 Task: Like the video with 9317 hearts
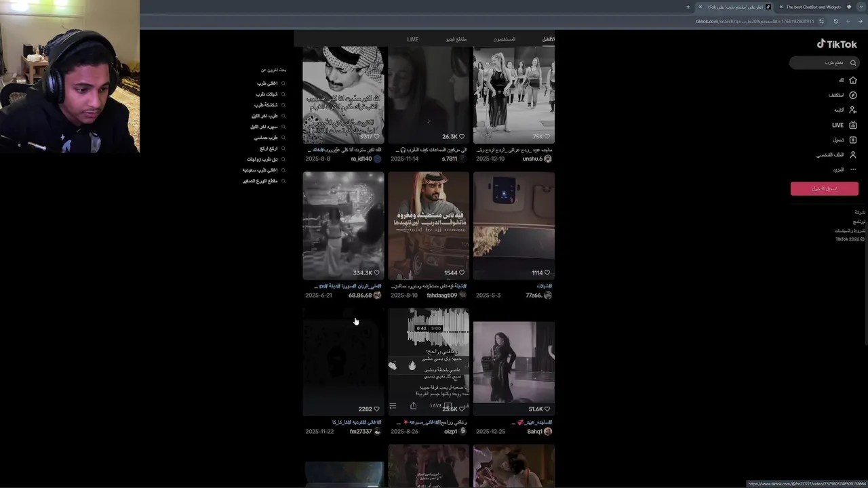click(376, 136)
